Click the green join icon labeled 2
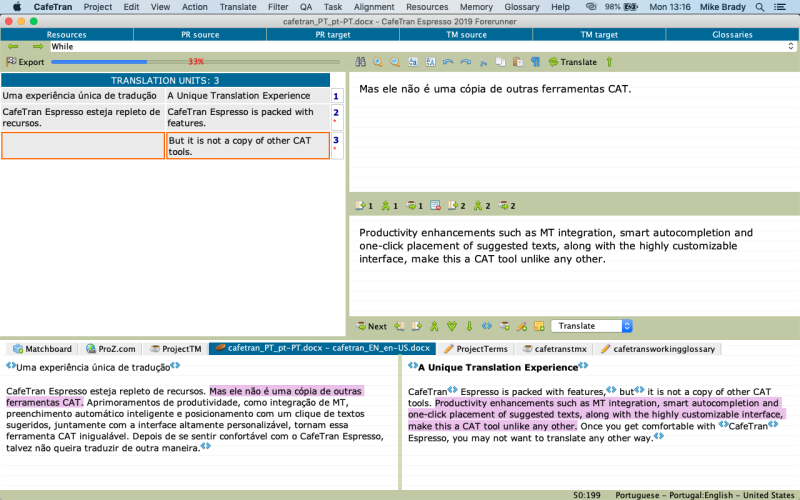The height and width of the screenshot is (500, 800). 482,206
